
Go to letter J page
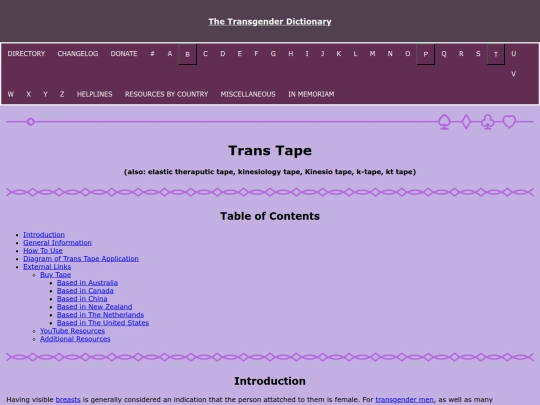tap(323, 54)
